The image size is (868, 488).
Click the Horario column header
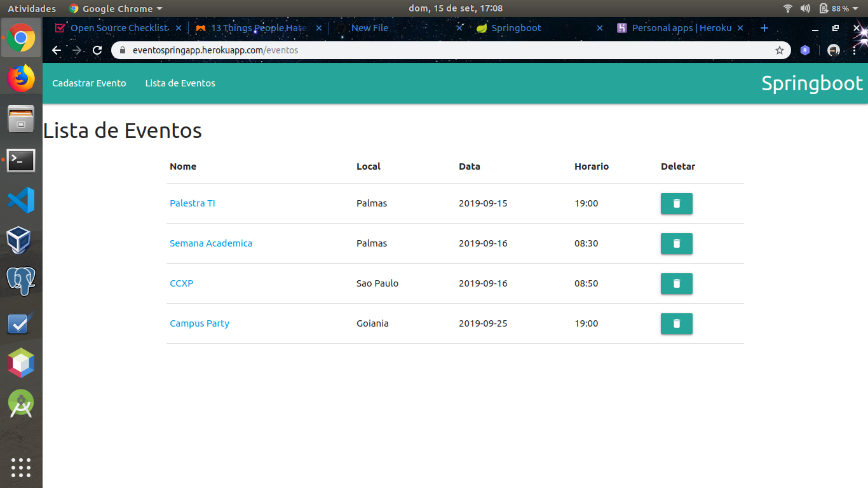point(592,166)
